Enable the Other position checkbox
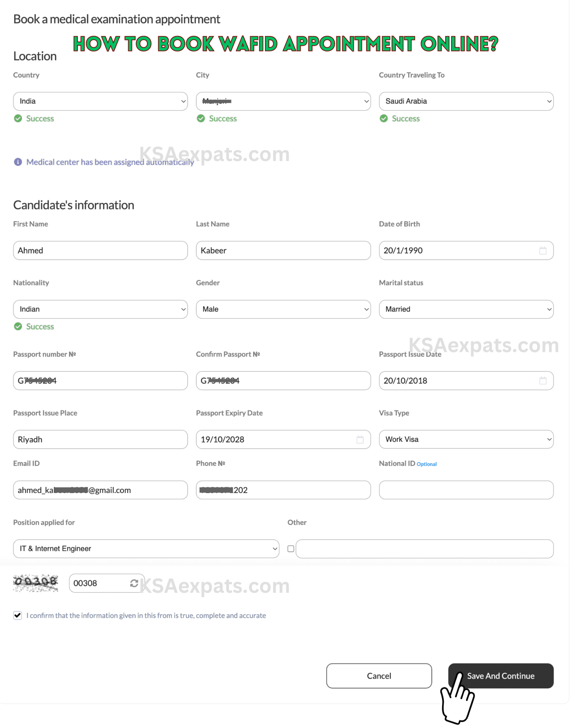The image size is (571, 728). [291, 548]
